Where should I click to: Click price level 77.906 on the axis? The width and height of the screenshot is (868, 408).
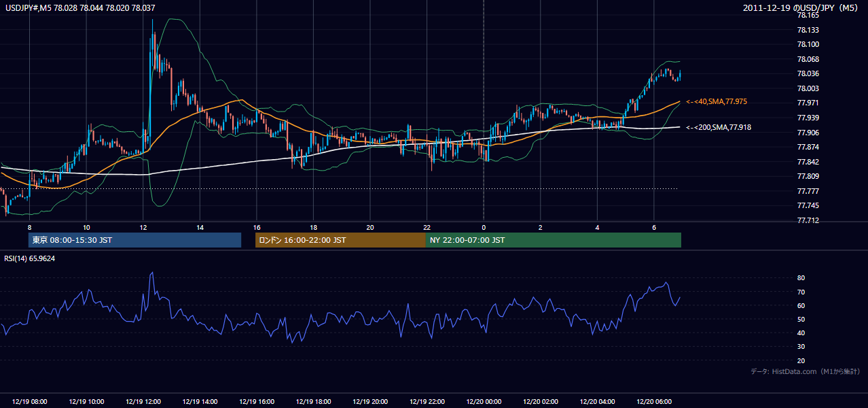point(808,133)
